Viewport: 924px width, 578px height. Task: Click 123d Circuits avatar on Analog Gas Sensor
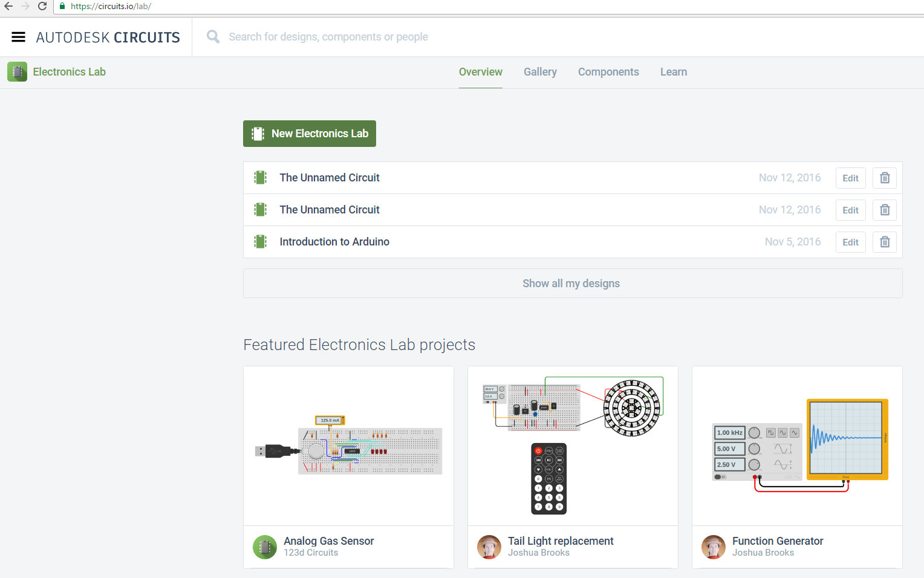point(264,547)
